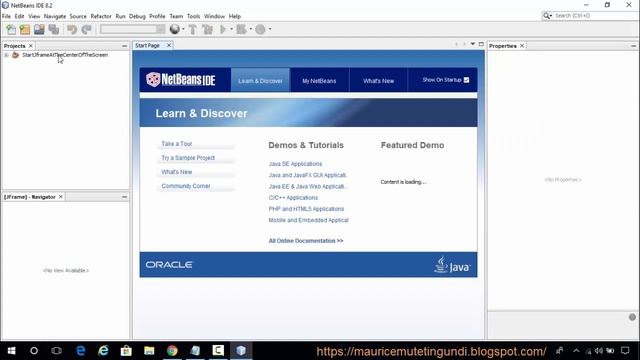The image size is (640, 360).
Task: Click the Save All toolbar icon
Action: 53,29
